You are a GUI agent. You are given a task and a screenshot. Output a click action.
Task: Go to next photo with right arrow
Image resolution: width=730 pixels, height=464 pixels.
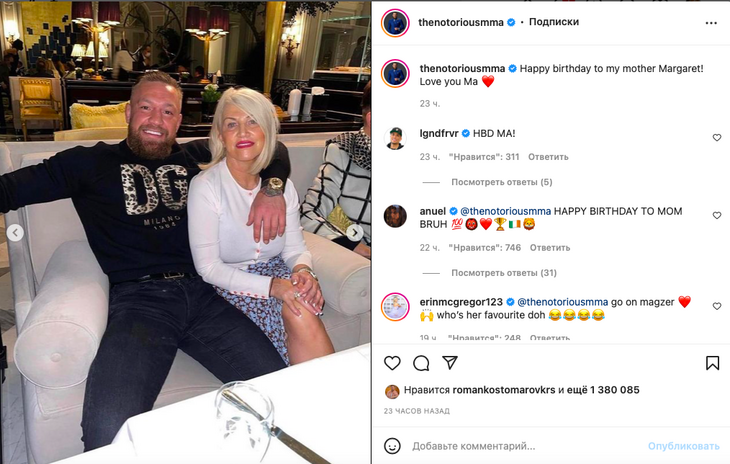[355, 232]
